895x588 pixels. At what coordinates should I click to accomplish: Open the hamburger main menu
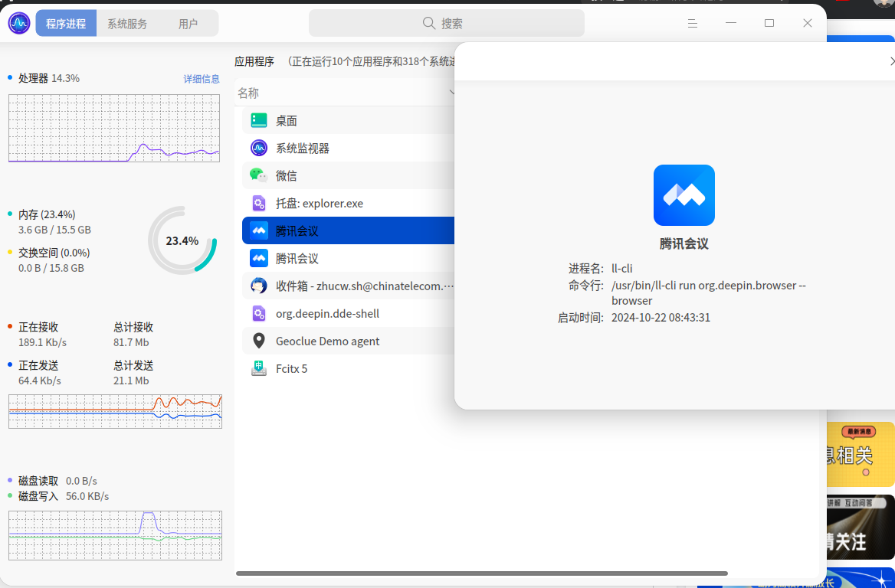[x=693, y=24]
